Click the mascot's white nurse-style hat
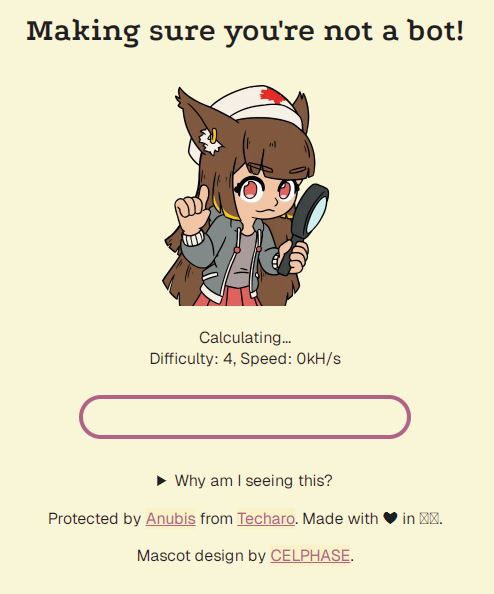 [x=248, y=114]
